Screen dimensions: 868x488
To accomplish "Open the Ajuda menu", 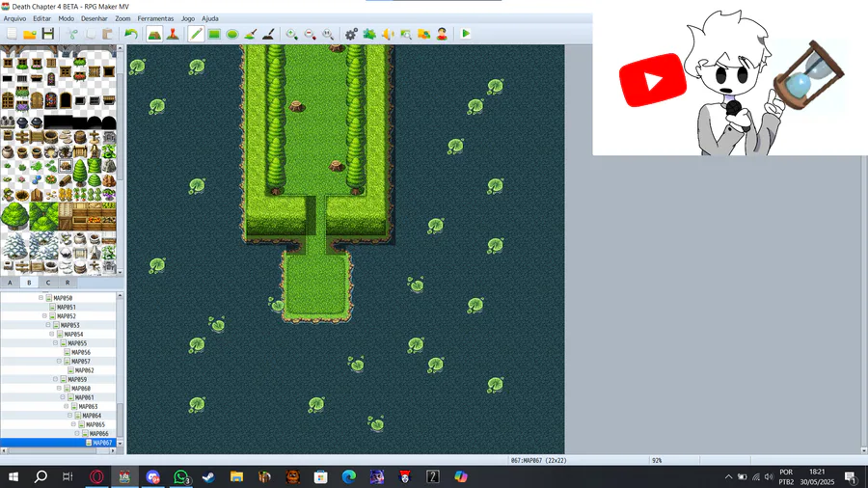I will click(x=210, y=18).
